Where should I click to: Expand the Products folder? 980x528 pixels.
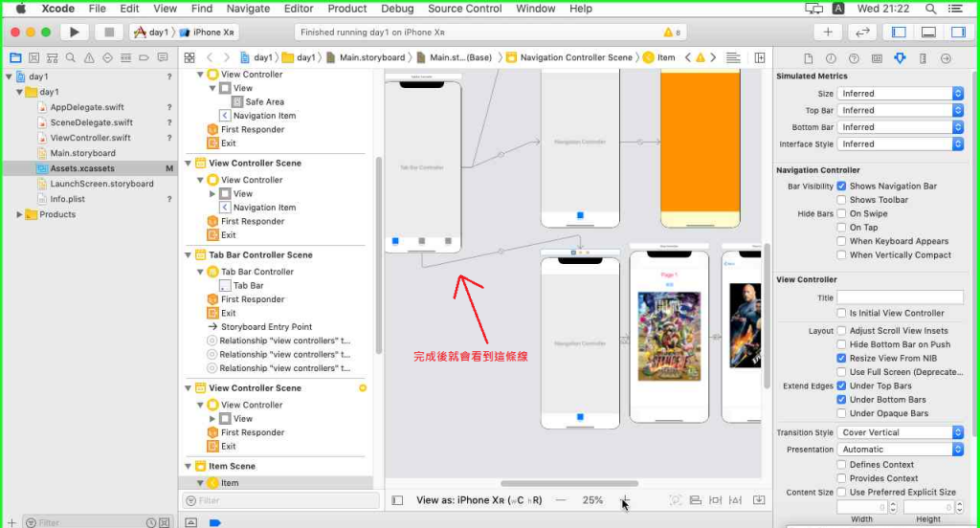19,214
